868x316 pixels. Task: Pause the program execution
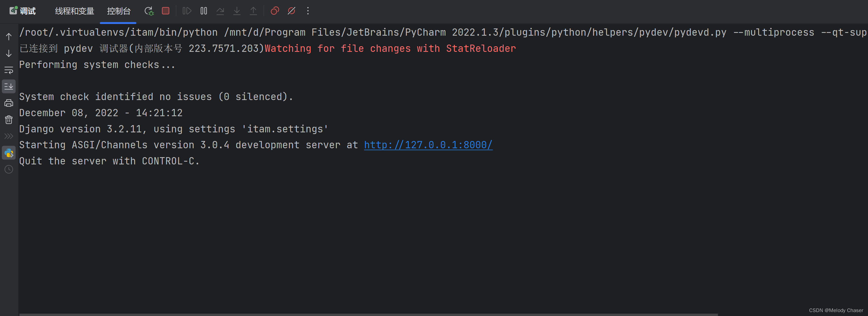[x=204, y=11]
